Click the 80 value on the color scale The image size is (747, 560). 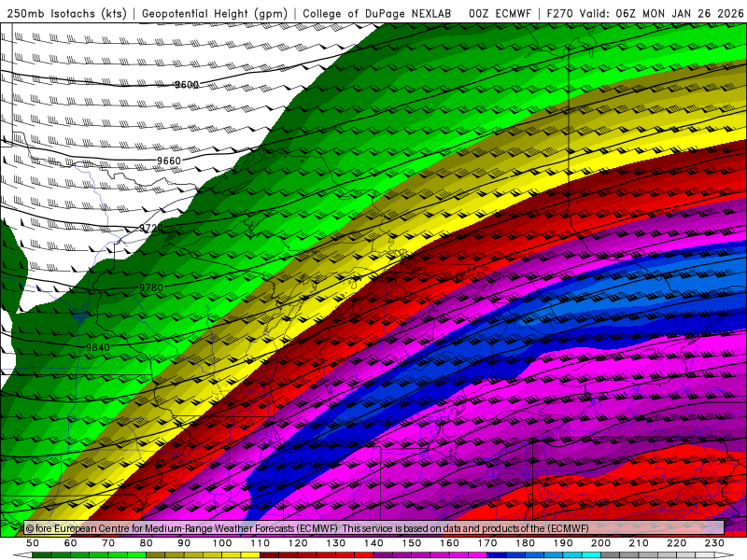[147, 543]
